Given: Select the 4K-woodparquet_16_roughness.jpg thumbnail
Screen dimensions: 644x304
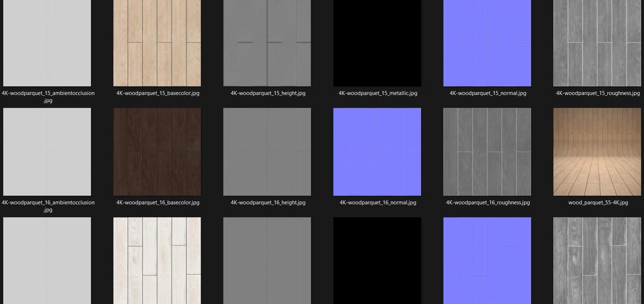Looking at the screenshot, I should point(487,151).
